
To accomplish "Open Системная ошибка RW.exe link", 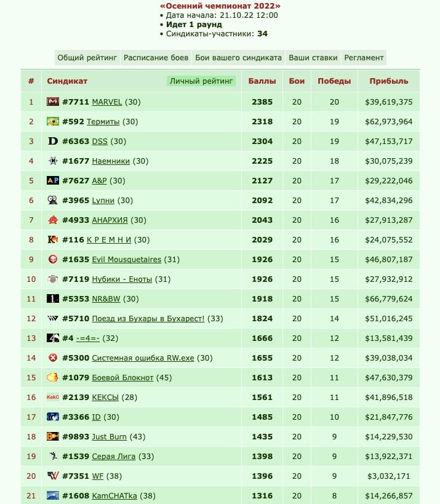I will click(x=143, y=358).
